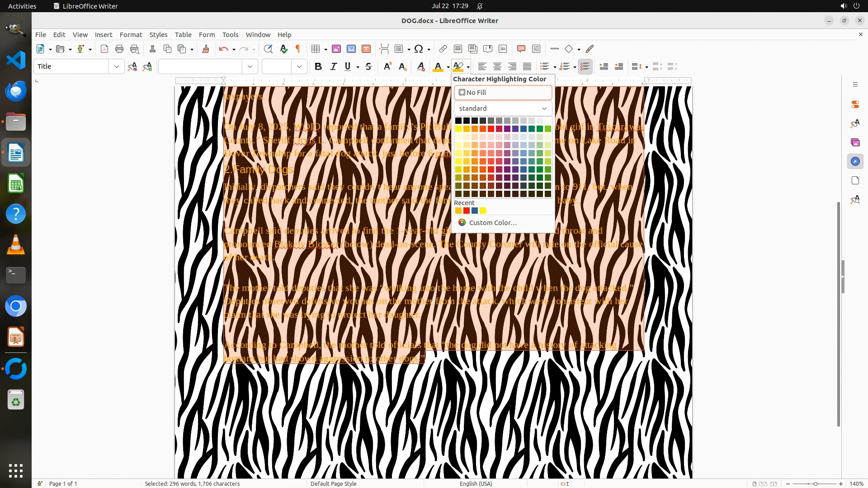Open the Format menu

131,34
